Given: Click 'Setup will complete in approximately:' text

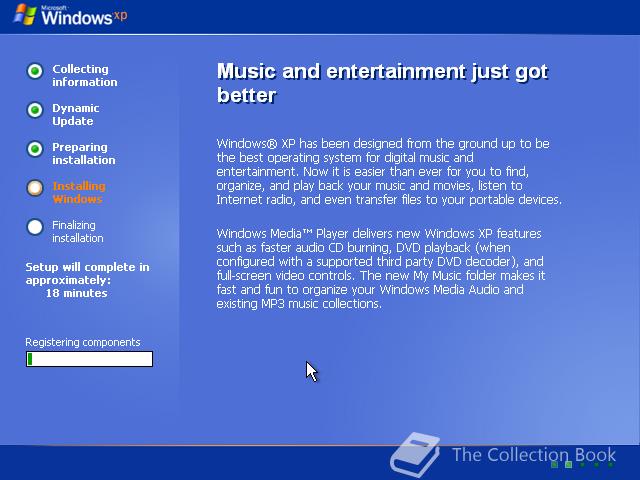Looking at the screenshot, I should [x=87, y=273].
